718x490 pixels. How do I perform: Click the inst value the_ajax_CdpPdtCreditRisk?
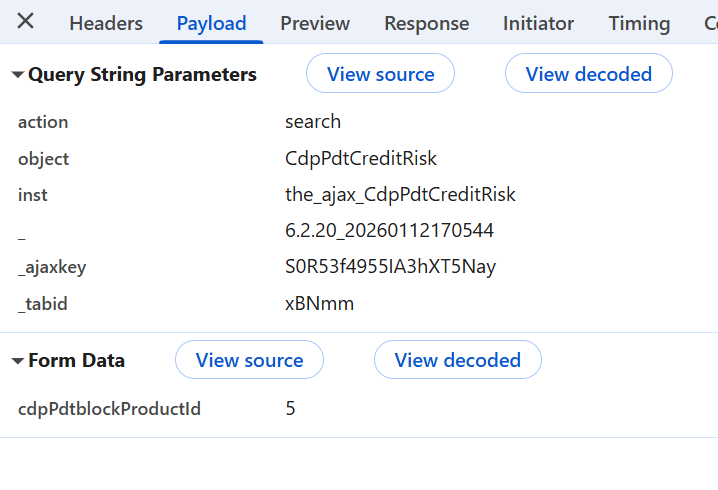click(x=400, y=195)
